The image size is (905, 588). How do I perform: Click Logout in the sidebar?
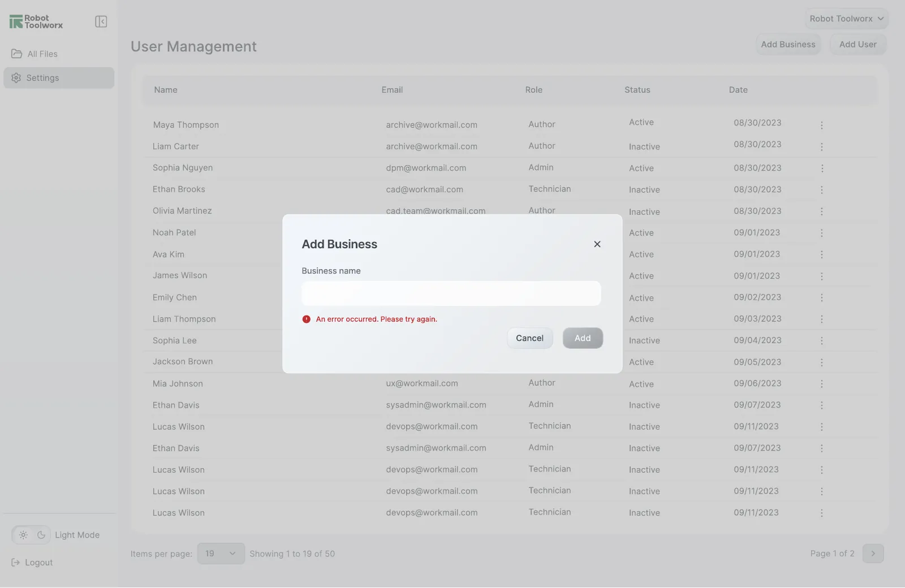(32, 563)
